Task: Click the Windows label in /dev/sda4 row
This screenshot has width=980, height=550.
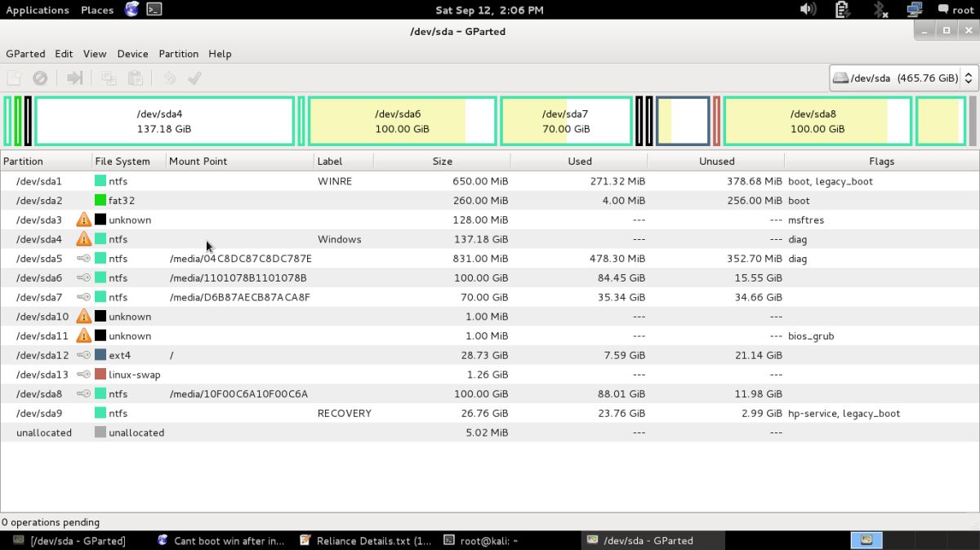Action: click(339, 239)
